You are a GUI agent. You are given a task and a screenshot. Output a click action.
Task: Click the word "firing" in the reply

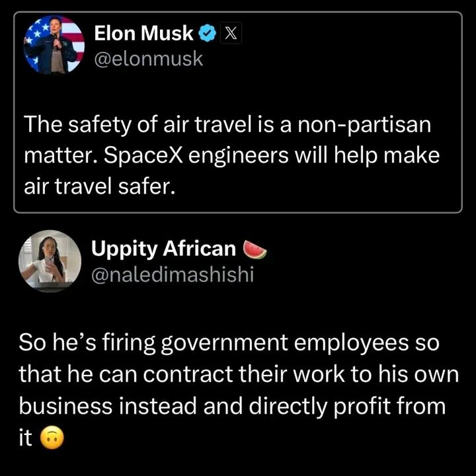click(x=111, y=344)
